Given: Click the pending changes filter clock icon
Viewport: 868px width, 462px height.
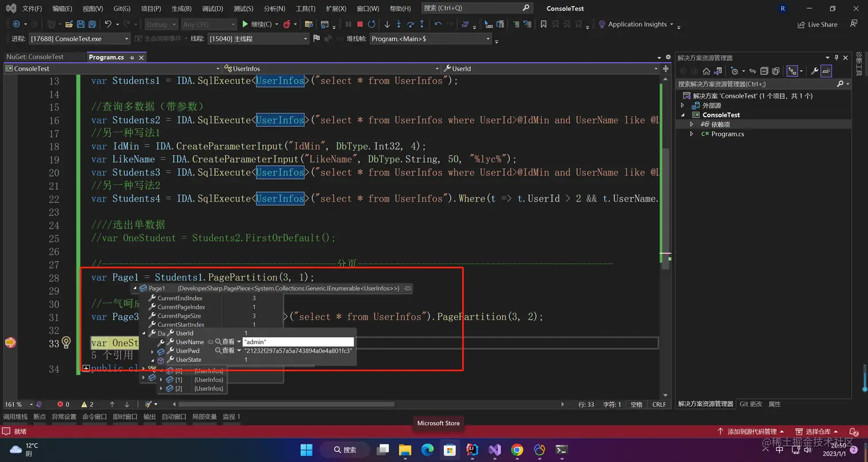Looking at the screenshot, I should (734, 71).
